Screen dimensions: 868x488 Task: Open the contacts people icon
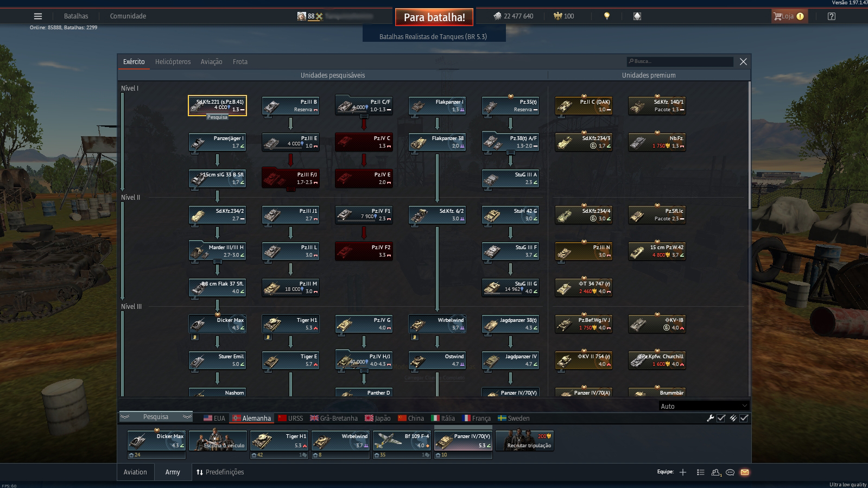point(716,472)
